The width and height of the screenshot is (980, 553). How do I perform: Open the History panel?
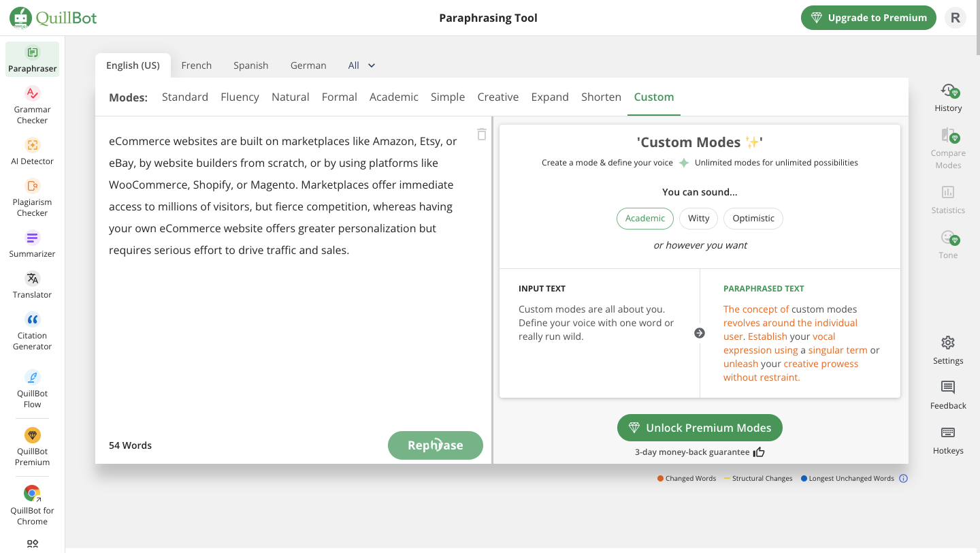click(948, 98)
